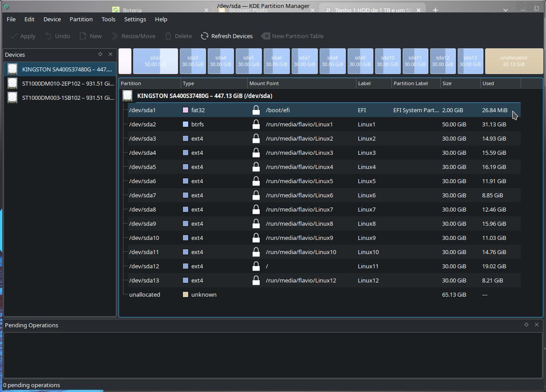Open the Partition menu
546x392 pixels.
(x=81, y=19)
